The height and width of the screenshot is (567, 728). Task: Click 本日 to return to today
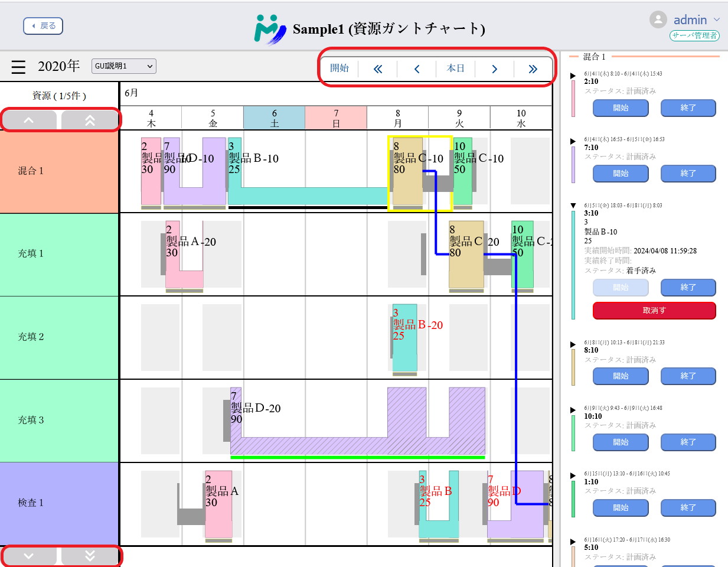(x=455, y=69)
